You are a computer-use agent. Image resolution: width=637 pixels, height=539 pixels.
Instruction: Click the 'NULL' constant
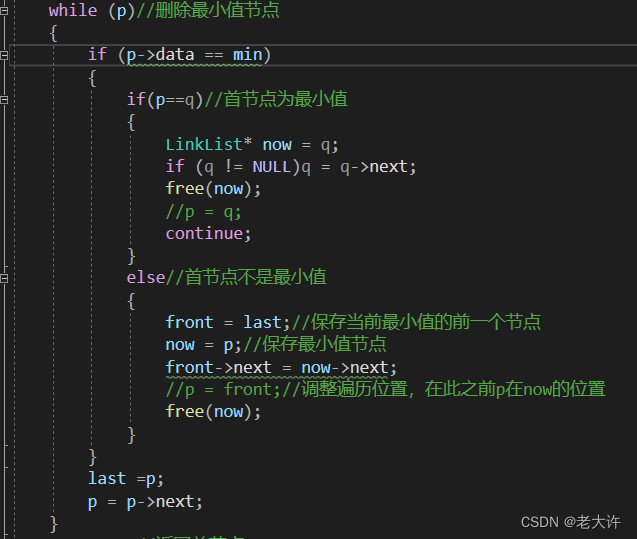pyautogui.click(x=271, y=167)
